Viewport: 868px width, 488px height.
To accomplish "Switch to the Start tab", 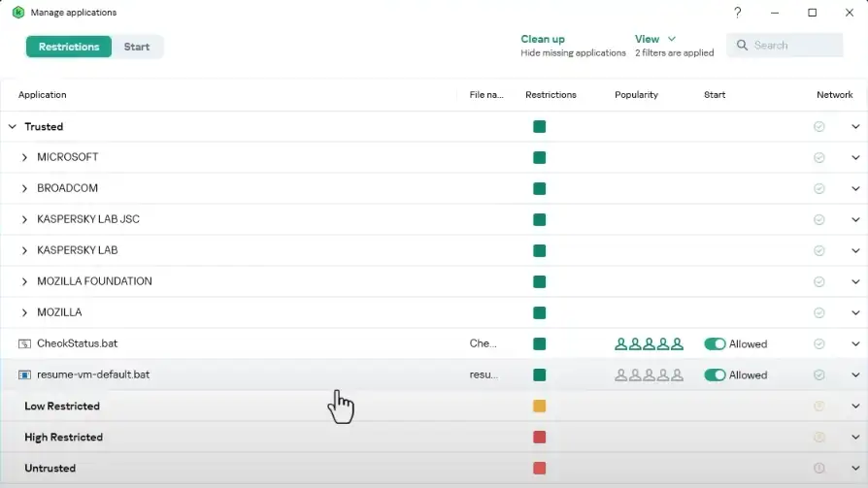I will click(x=137, y=47).
